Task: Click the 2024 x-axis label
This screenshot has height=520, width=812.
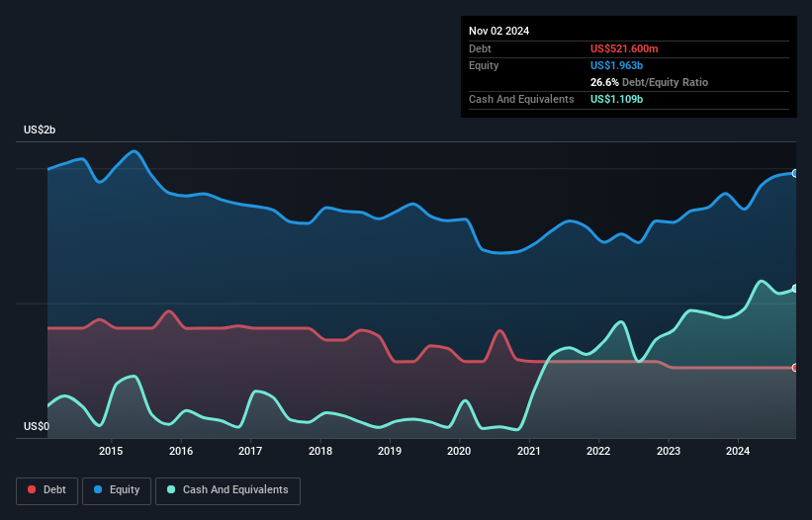Action: (738, 451)
